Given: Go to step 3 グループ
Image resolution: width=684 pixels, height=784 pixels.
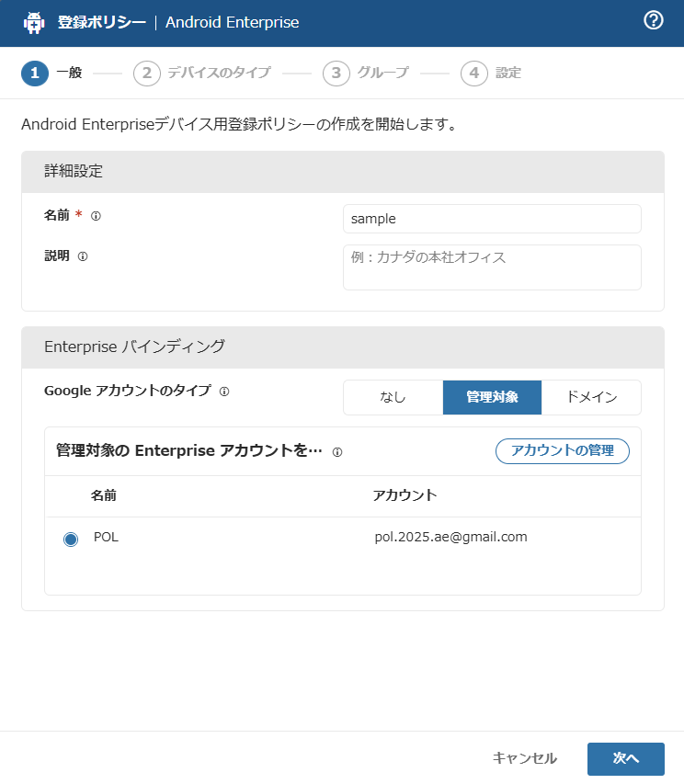Looking at the screenshot, I should coord(366,74).
